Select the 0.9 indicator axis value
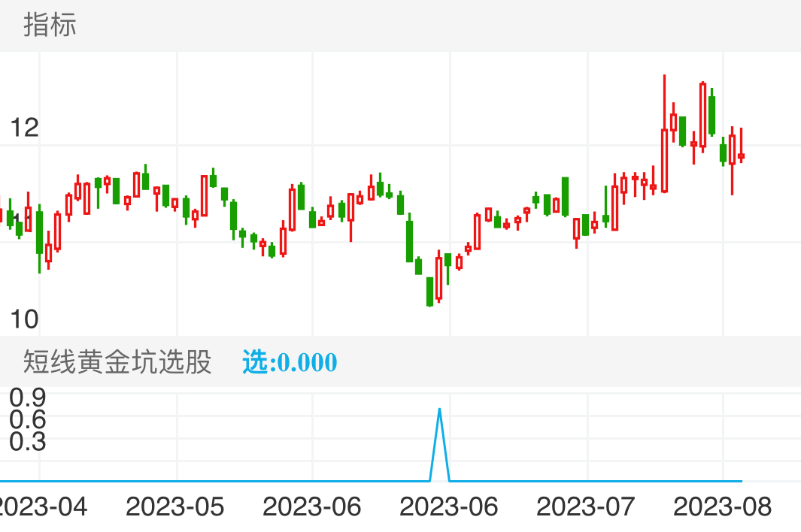 pos(28,396)
